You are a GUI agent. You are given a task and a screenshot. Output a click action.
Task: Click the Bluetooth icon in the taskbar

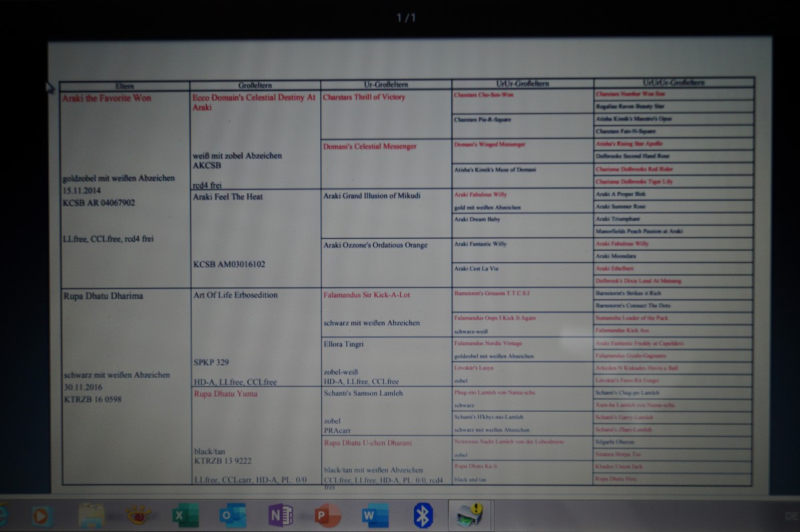tap(423, 515)
